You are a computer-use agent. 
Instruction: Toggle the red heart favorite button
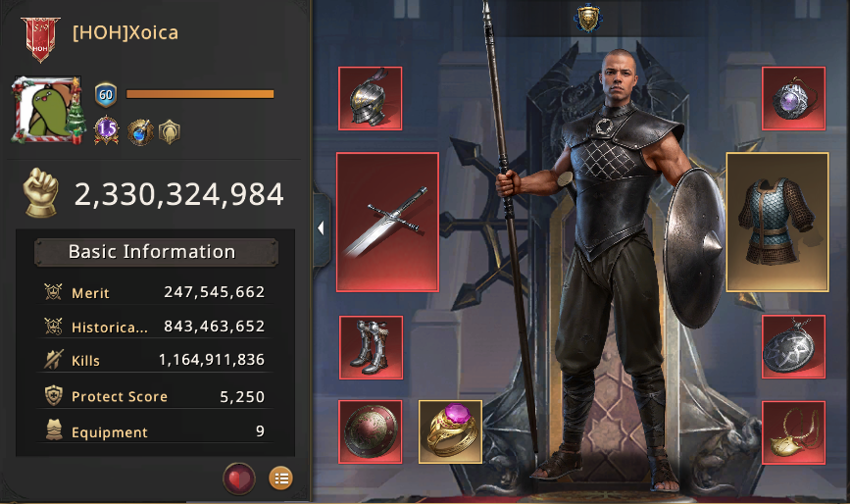pyautogui.click(x=238, y=479)
